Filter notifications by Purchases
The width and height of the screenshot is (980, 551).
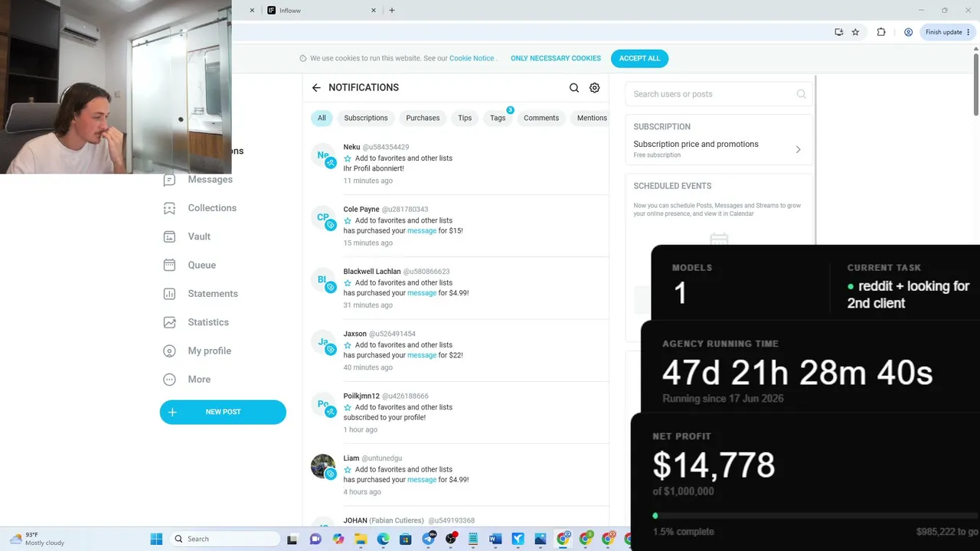423,118
